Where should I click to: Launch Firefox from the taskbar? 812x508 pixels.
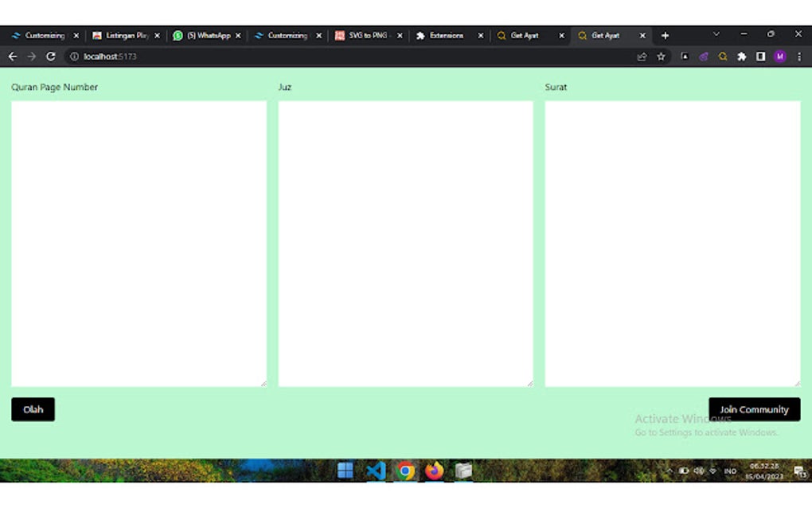(x=433, y=471)
